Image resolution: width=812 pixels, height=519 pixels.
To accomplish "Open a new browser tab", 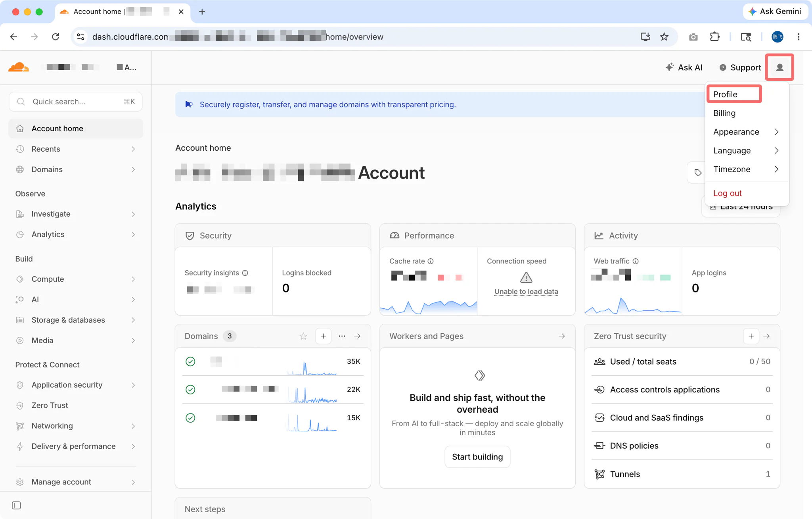I will coord(202,12).
